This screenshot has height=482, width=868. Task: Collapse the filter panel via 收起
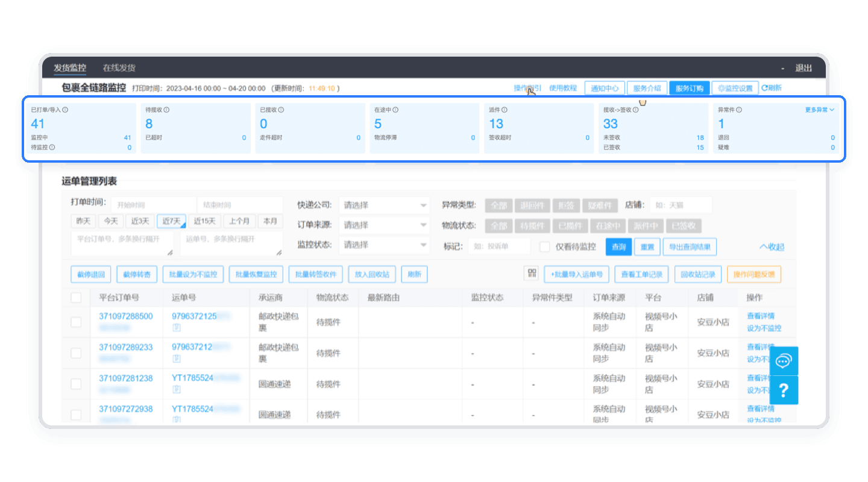pyautogui.click(x=772, y=246)
